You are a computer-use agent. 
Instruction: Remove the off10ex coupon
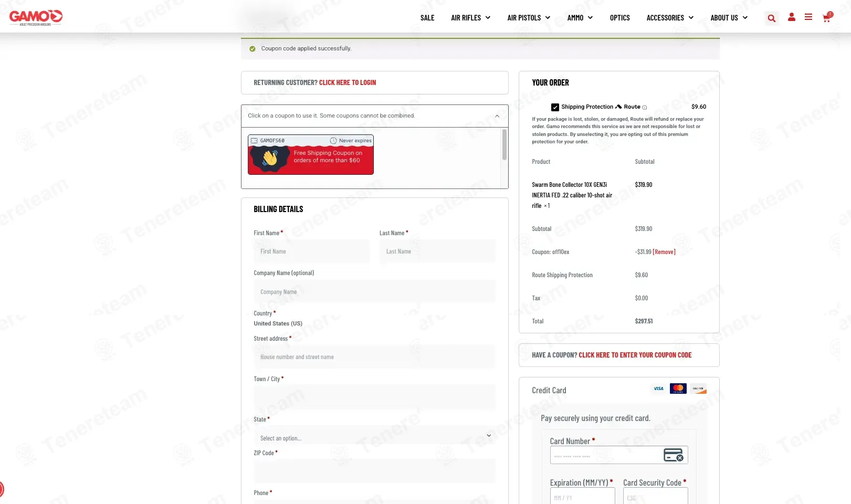click(x=664, y=252)
